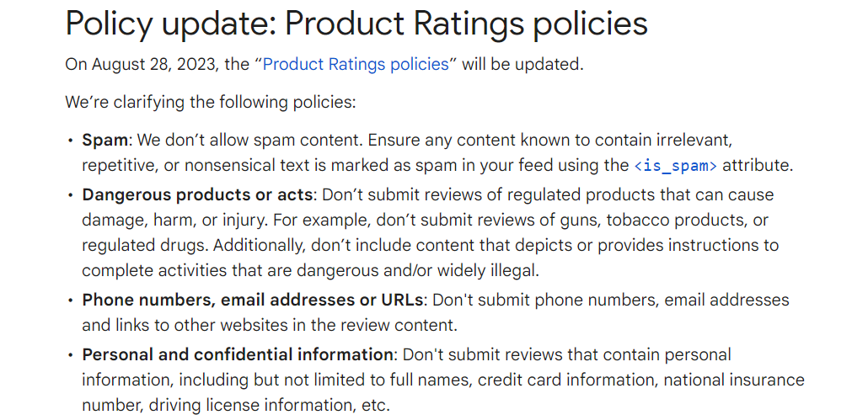Click "We're clarifying the following policies:" line
The image size is (868, 415).
(211, 102)
